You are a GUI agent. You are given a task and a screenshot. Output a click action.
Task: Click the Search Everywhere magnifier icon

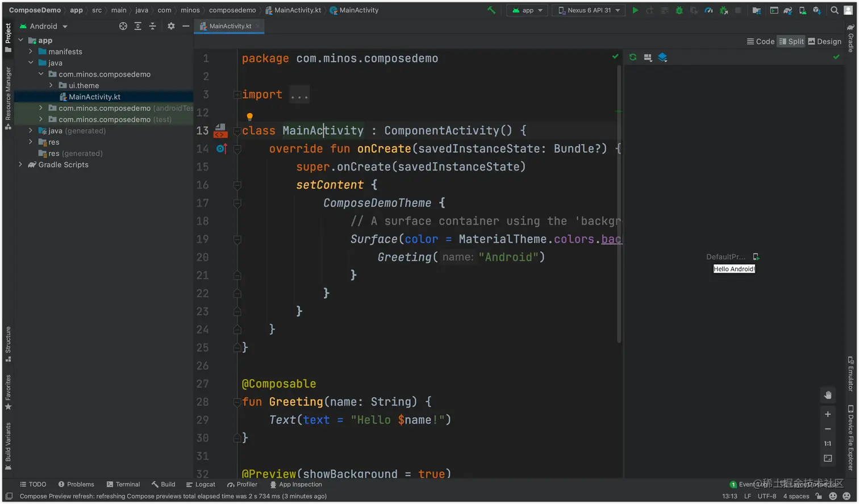coord(835,10)
